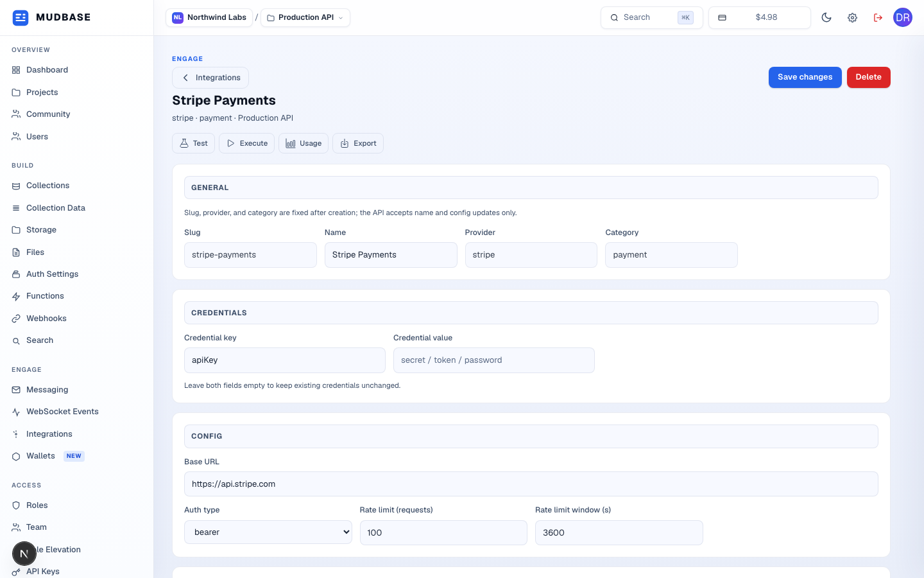Screen dimensions: 924x578
Task: Click the Name field with Stripe Payments
Action: tap(391, 255)
